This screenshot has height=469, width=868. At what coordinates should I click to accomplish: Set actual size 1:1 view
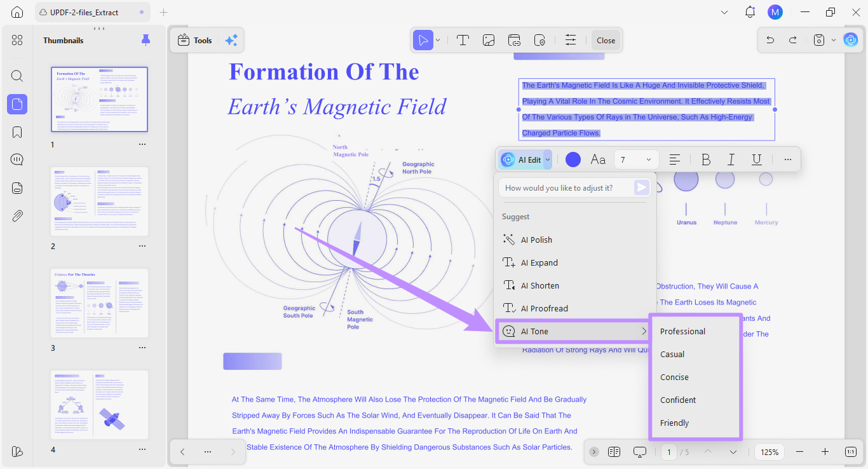point(850,452)
